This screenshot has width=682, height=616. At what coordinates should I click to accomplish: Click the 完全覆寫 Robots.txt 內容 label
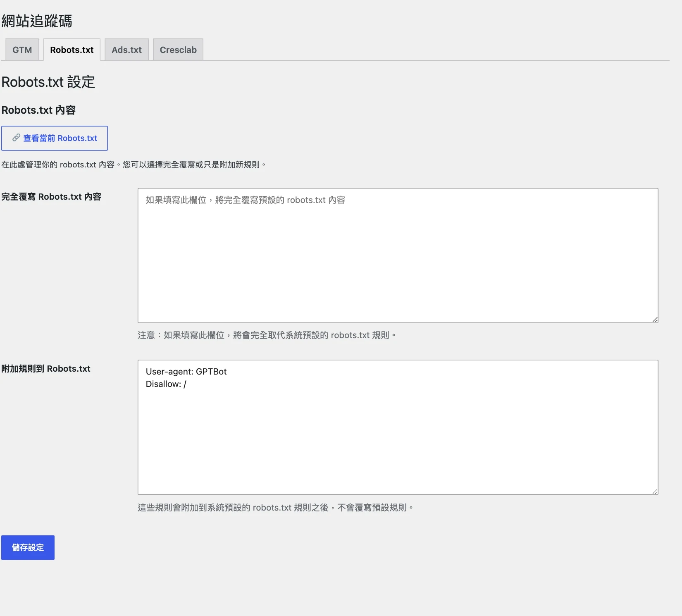[x=51, y=197]
